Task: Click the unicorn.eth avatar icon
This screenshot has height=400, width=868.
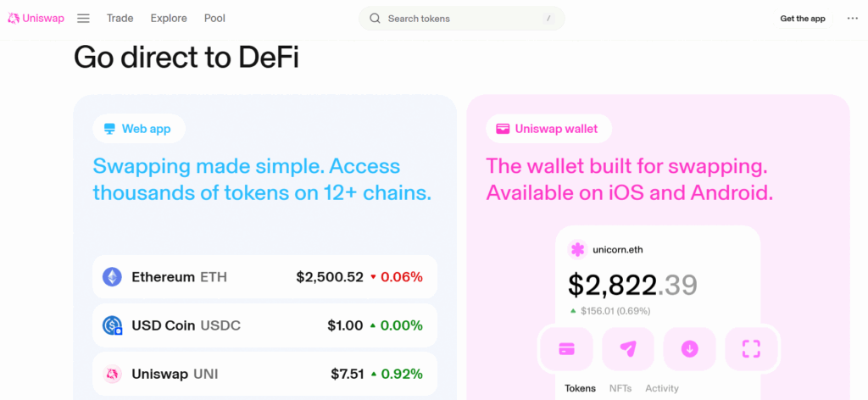Action: (577, 249)
